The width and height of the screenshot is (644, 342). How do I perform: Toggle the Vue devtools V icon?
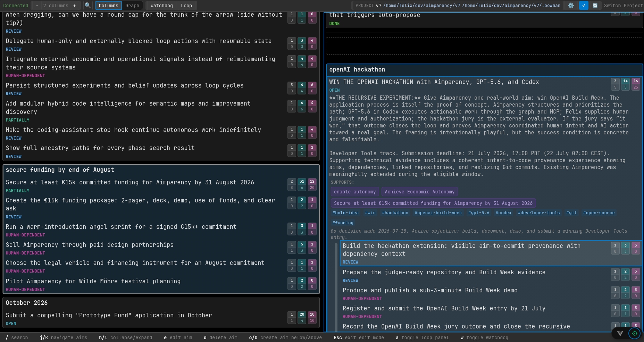click(620, 334)
